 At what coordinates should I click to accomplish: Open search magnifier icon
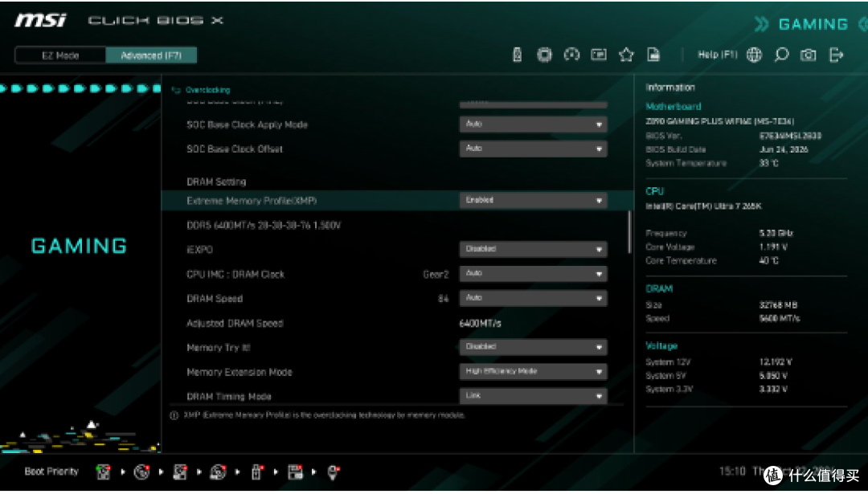point(781,55)
